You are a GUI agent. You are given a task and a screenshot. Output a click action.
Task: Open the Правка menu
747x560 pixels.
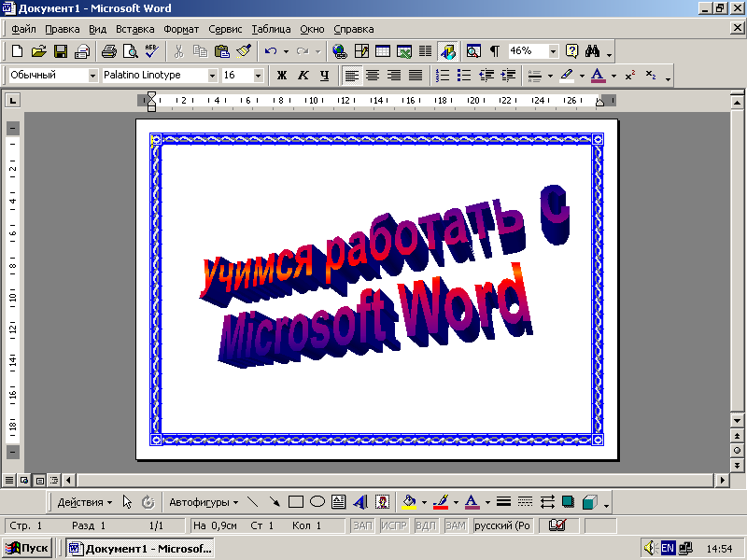[x=63, y=29]
